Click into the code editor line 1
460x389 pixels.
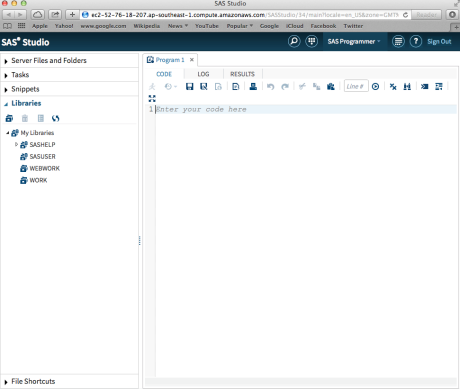coord(306,109)
